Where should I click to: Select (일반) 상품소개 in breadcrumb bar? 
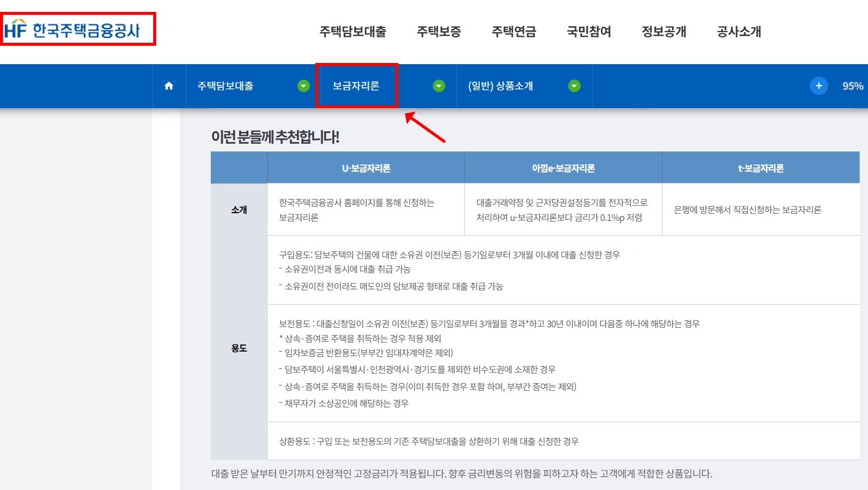[x=500, y=86]
